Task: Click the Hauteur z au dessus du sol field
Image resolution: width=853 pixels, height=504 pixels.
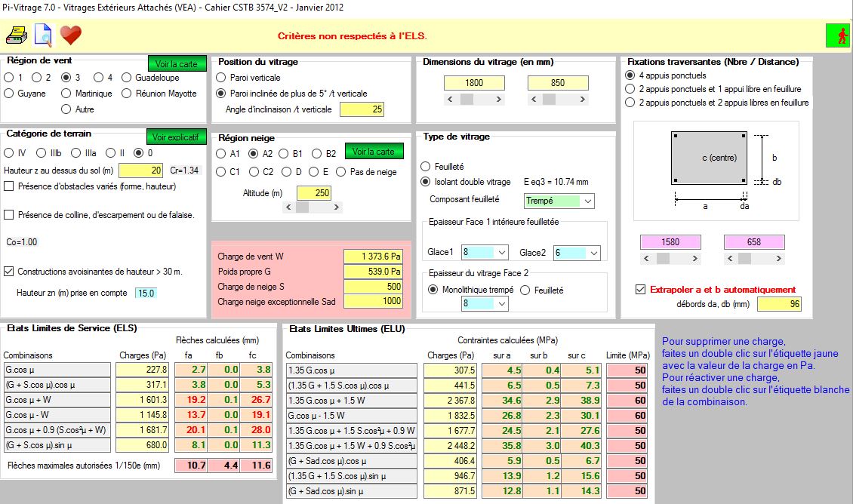Action: pyautogui.click(x=141, y=171)
